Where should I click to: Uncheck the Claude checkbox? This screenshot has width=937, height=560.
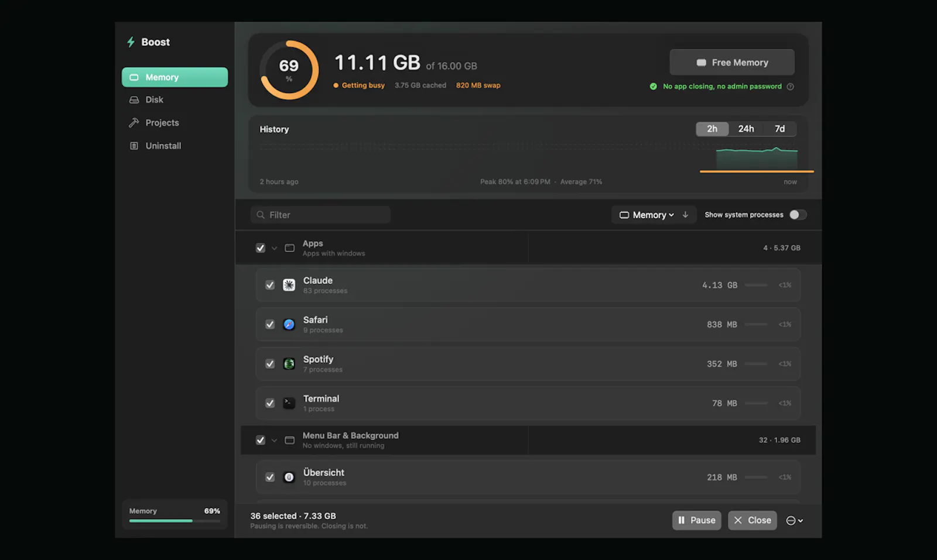pos(270,285)
